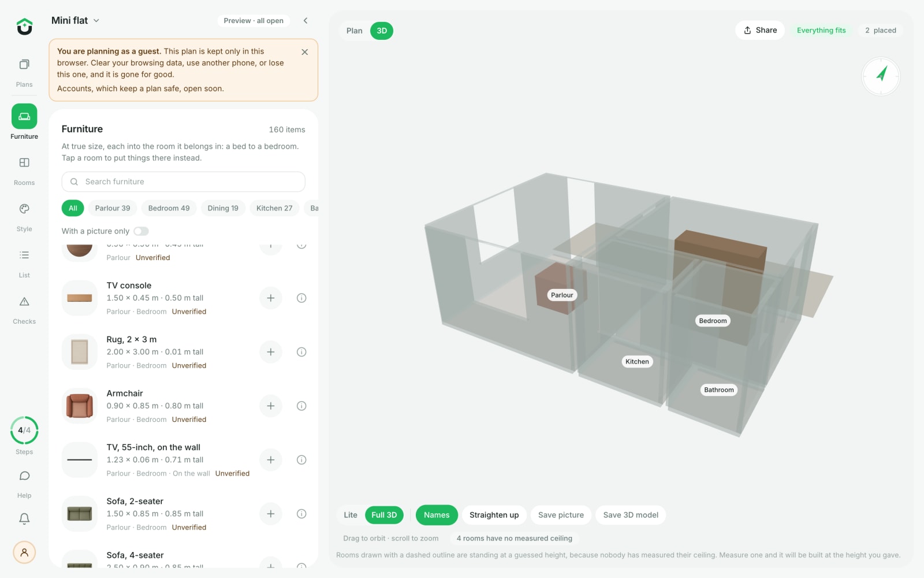Click the Parlour room label in 3D

point(562,295)
